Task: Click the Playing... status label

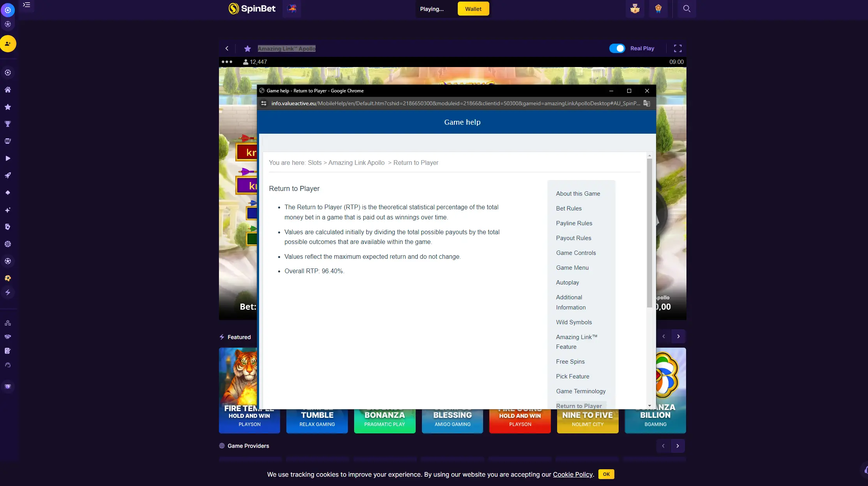Action: coord(432,9)
